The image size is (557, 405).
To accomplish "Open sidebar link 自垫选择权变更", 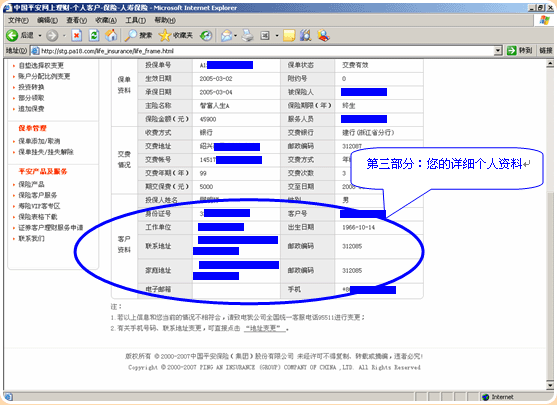I will pos(41,65).
